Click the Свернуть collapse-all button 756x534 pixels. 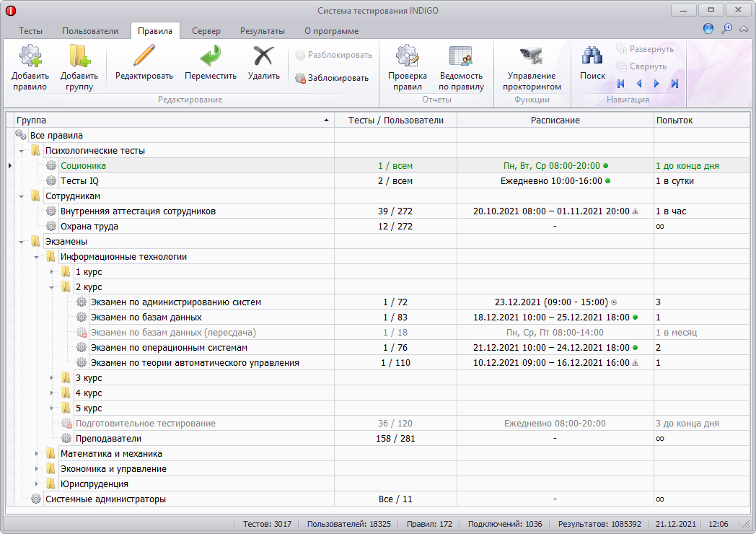click(x=641, y=66)
